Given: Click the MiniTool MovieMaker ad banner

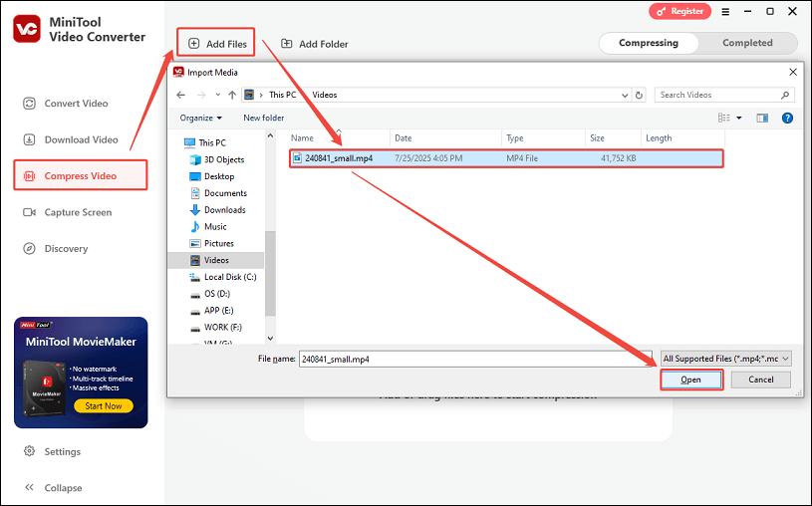Looking at the screenshot, I should tap(81, 373).
